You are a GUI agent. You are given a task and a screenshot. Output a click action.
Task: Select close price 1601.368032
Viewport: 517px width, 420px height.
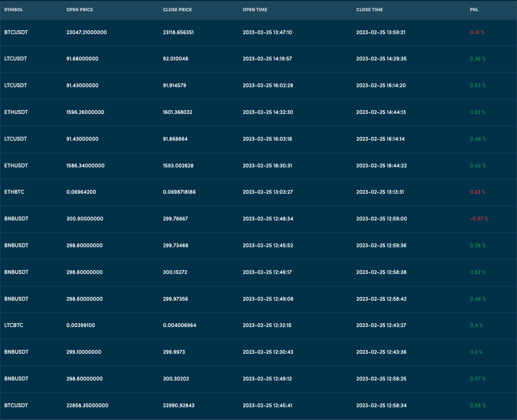[x=178, y=112]
